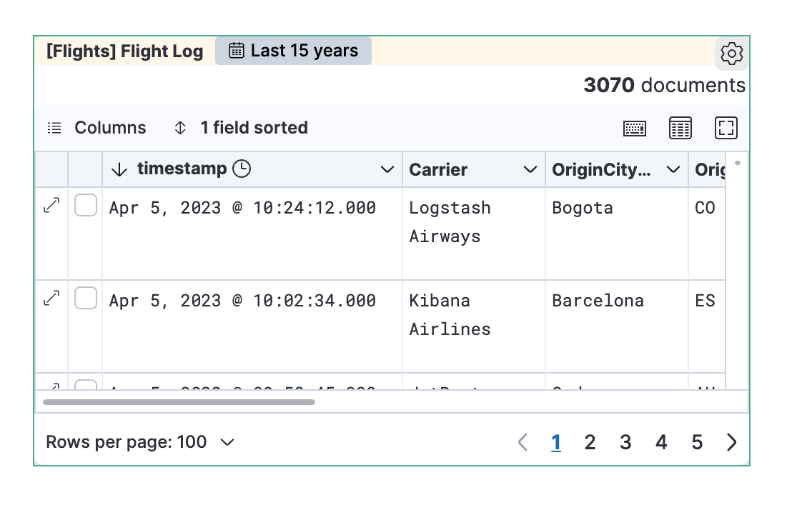Click the clock icon beside timestamp header
812x530 pixels.
click(x=242, y=169)
